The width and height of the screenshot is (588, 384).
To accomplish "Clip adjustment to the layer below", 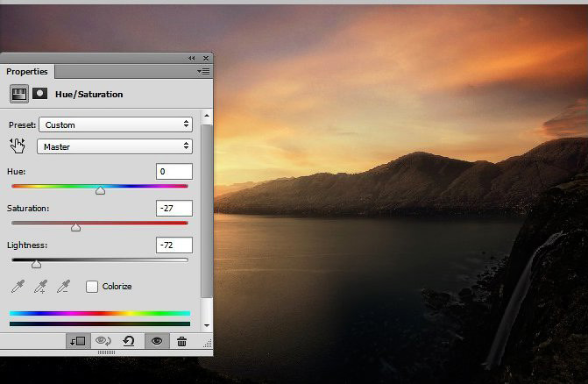I will (78, 341).
